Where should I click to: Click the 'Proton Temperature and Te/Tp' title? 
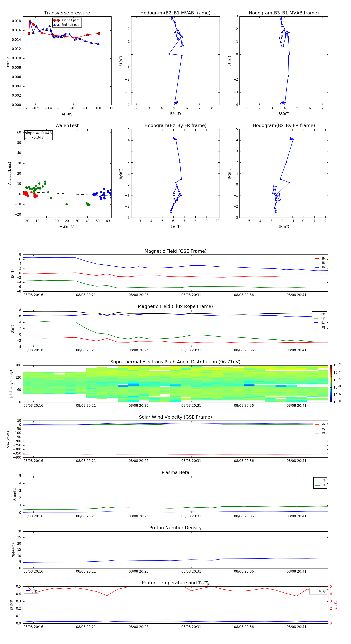(175, 583)
